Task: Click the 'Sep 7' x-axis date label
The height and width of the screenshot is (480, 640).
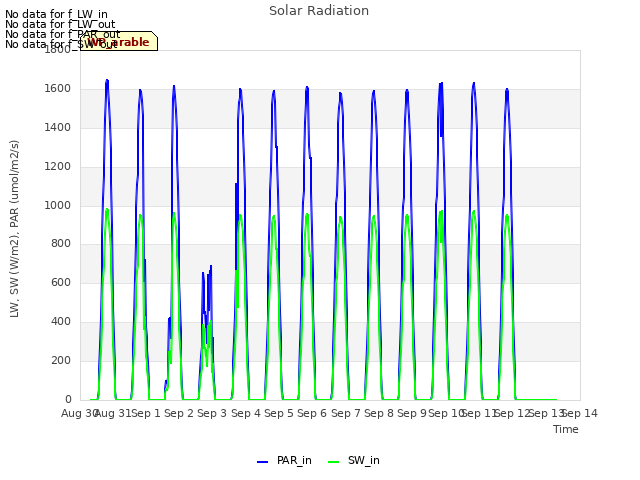Action: pyautogui.click(x=346, y=413)
